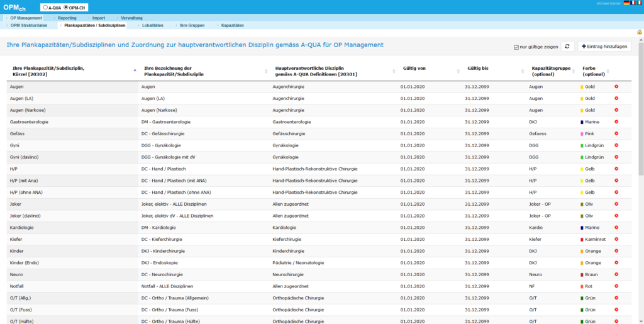
Task: Delete the Gastroenterologie row with red X
Action: coord(616,121)
